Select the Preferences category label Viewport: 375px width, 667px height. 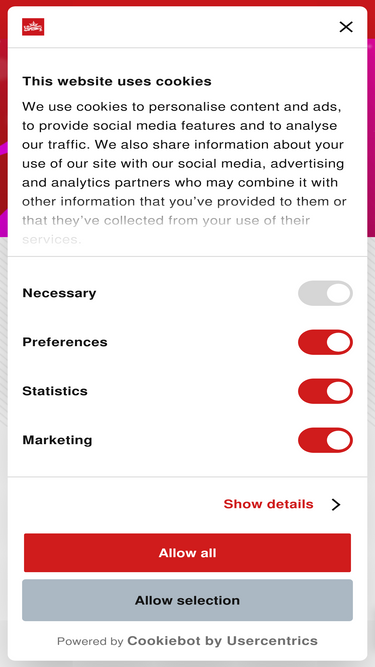coord(65,342)
